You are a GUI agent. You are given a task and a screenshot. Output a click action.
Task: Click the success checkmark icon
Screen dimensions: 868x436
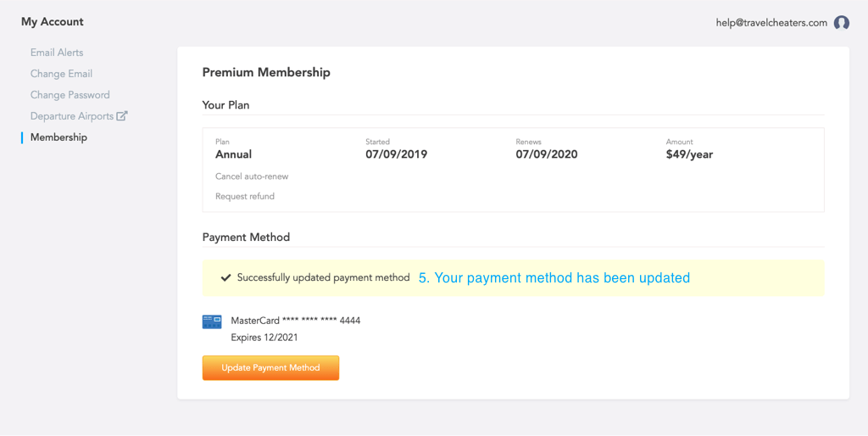pyautogui.click(x=225, y=277)
